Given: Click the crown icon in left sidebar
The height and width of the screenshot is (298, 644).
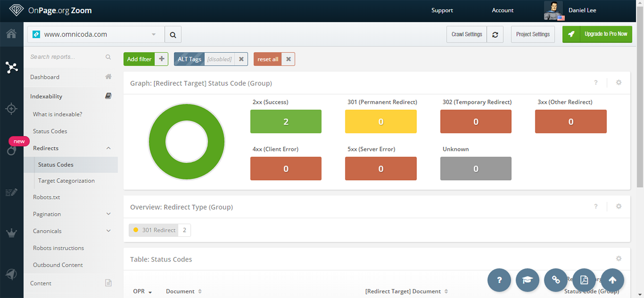Looking at the screenshot, I should [11, 233].
